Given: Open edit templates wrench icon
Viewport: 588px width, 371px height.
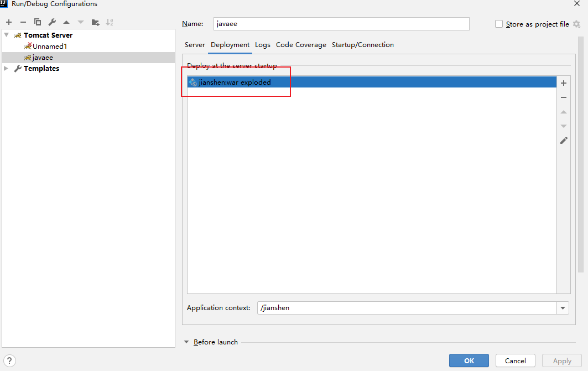Looking at the screenshot, I should pos(52,22).
